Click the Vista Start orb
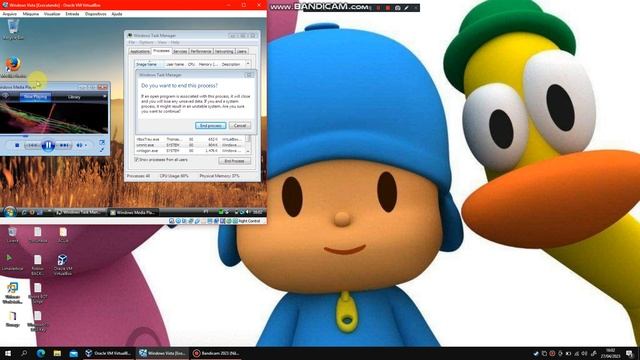The image size is (640, 360). (9, 212)
